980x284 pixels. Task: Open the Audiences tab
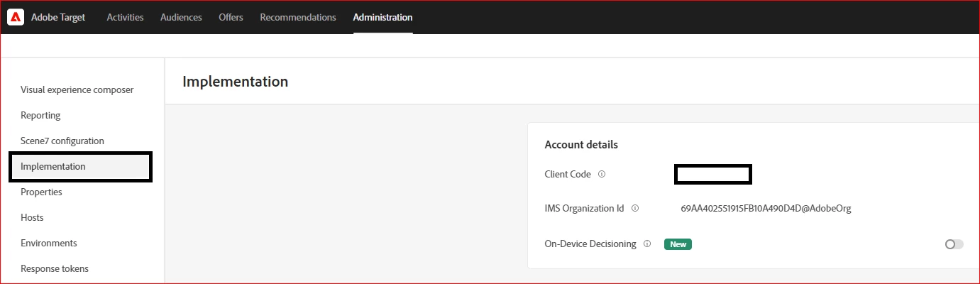coord(181,17)
